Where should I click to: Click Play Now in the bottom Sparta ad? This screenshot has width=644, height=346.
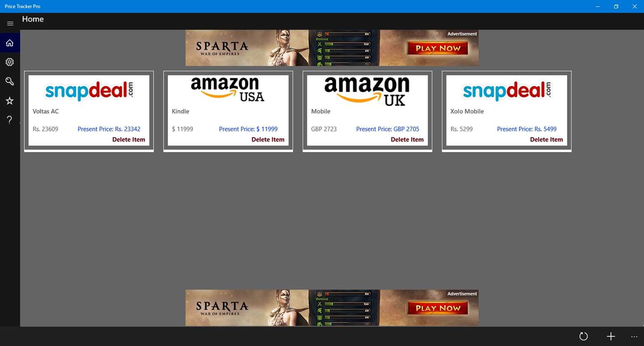coord(438,308)
